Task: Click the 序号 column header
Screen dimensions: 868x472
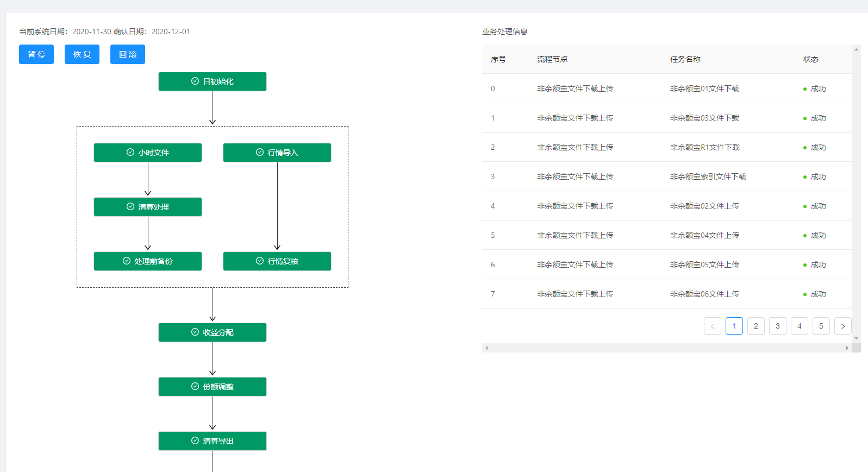Action: pyautogui.click(x=498, y=59)
